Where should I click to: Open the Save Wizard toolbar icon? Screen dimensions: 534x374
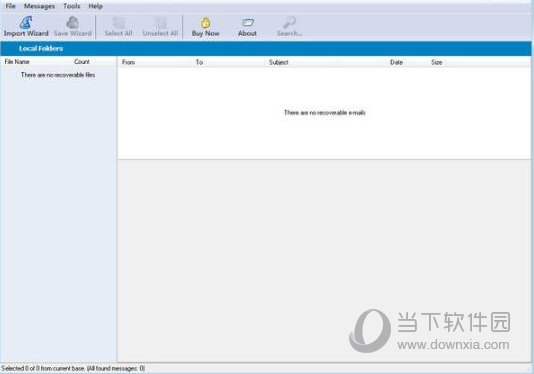point(73,27)
